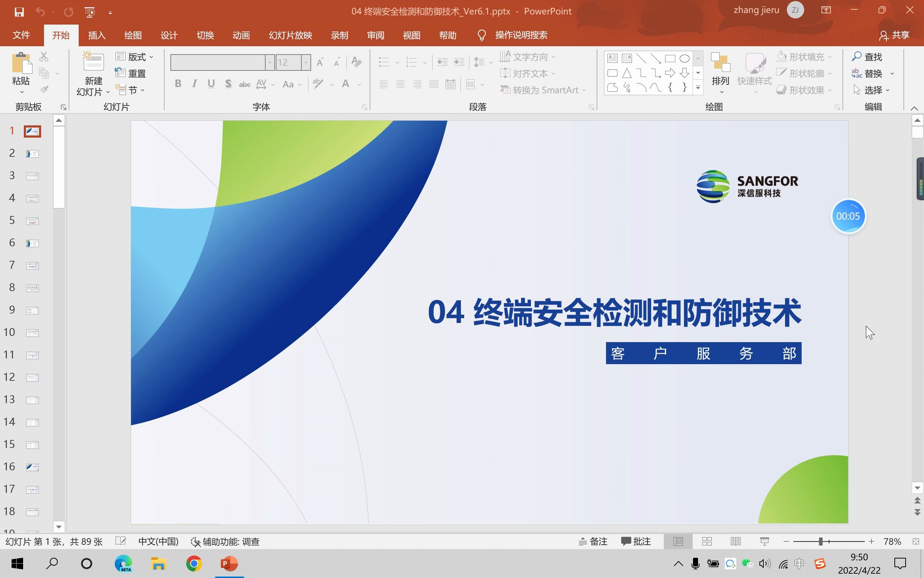Click zoom slider handle

tap(820, 541)
